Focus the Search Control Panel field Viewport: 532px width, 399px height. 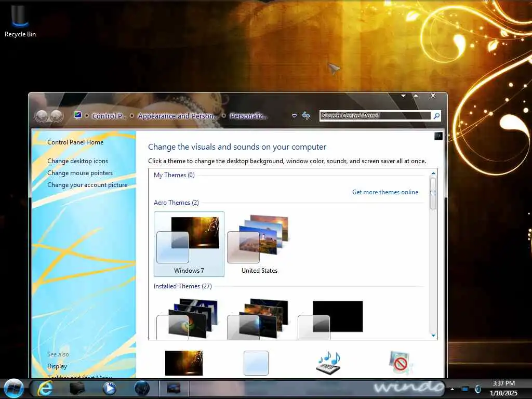click(x=376, y=116)
